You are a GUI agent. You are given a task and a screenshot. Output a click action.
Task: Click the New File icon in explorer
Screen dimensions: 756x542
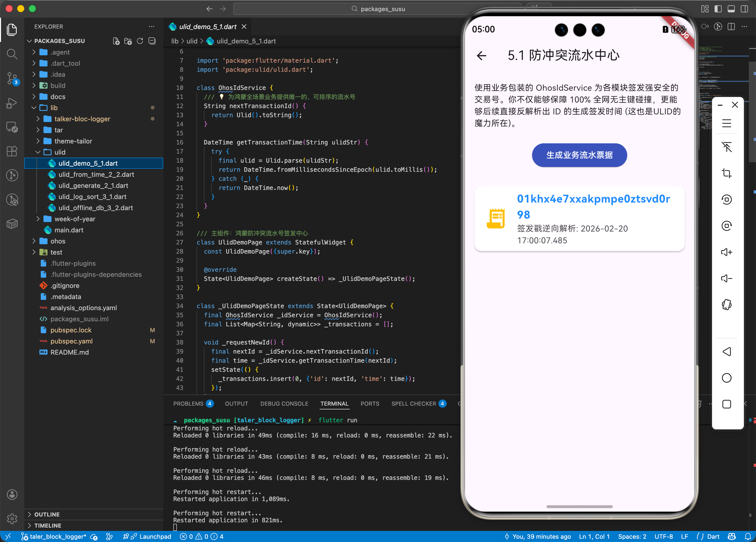[x=116, y=41]
